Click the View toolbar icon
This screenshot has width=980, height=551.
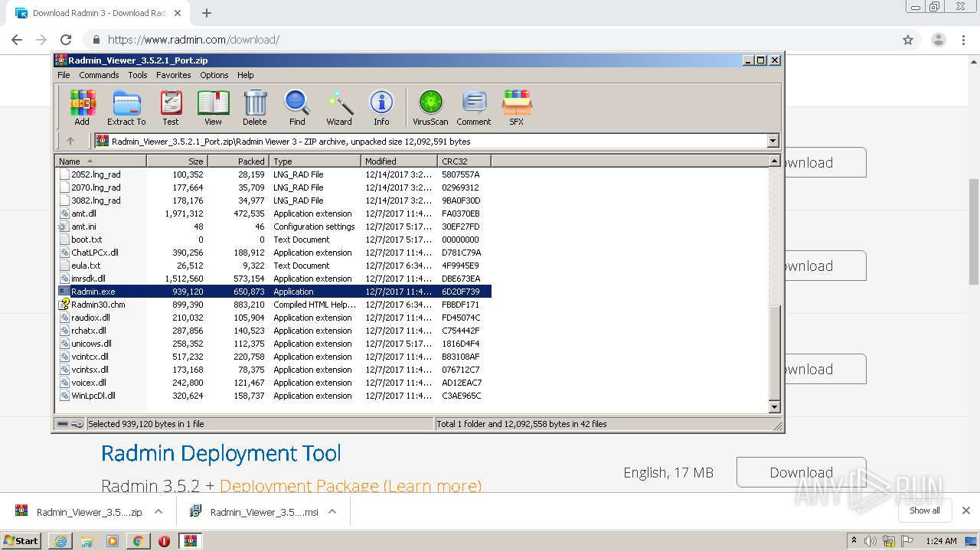[x=213, y=107]
